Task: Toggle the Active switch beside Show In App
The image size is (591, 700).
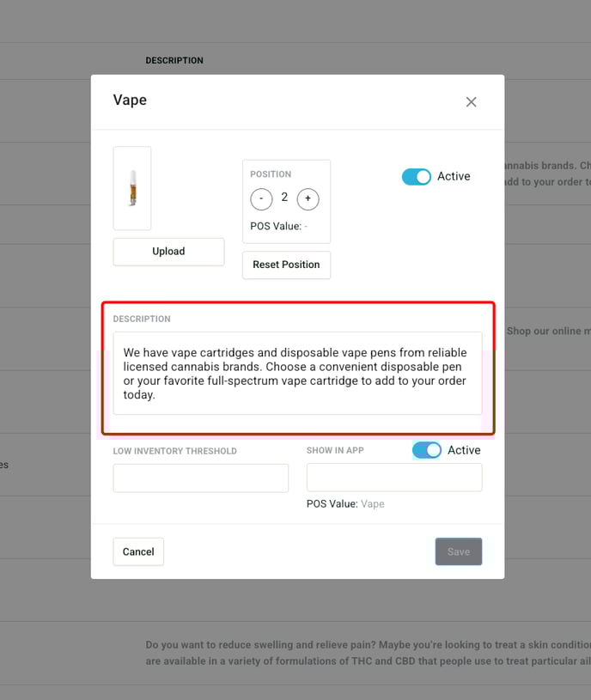Action: point(427,451)
